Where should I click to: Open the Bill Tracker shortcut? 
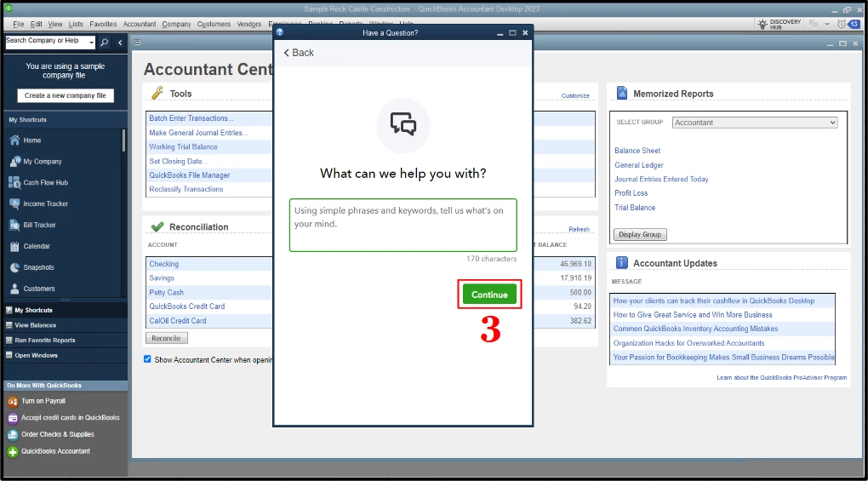[39, 225]
